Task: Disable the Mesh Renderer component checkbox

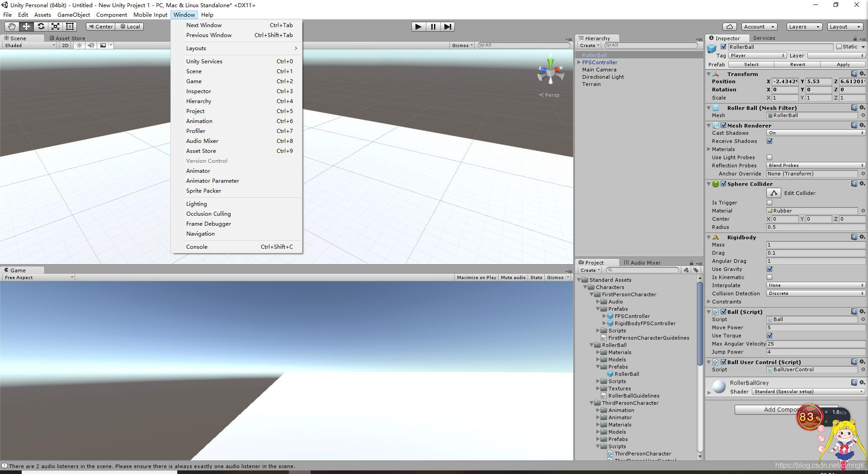Action: click(723, 125)
